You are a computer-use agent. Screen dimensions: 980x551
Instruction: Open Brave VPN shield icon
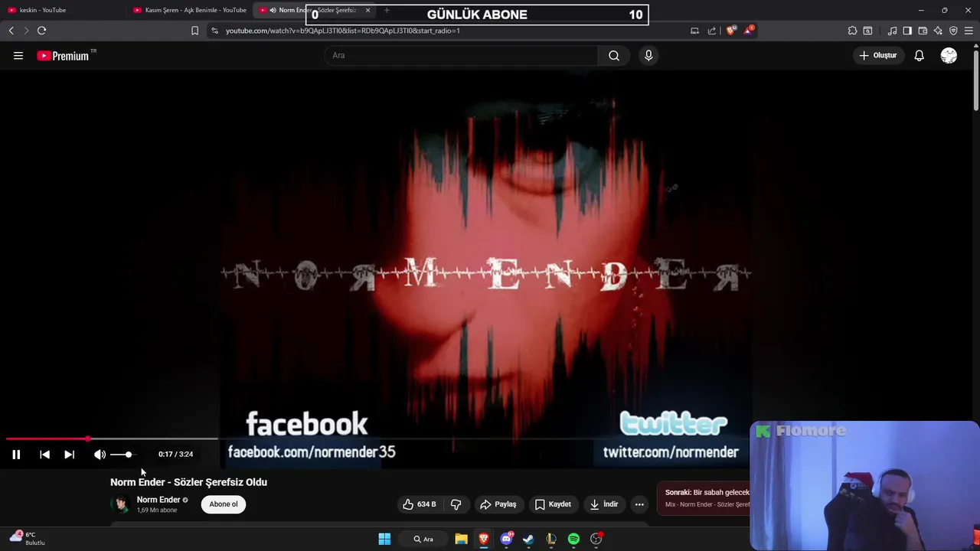click(x=953, y=31)
